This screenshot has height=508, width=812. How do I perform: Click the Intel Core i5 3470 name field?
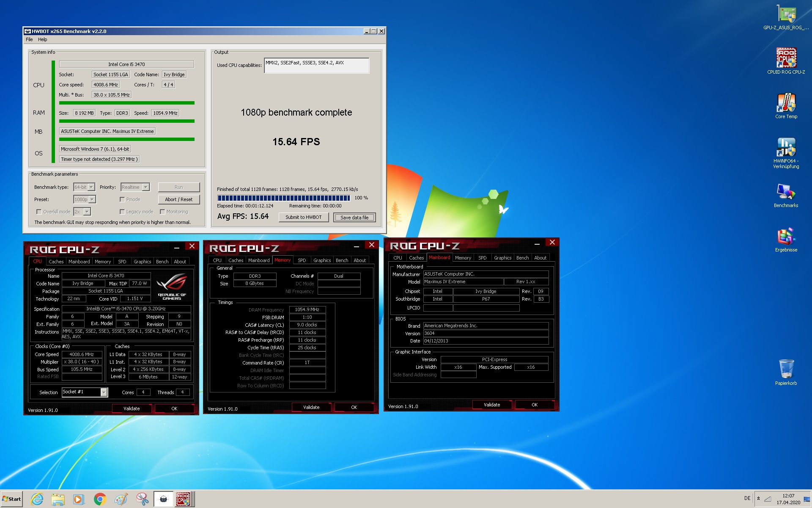click(x=126, y=64)
